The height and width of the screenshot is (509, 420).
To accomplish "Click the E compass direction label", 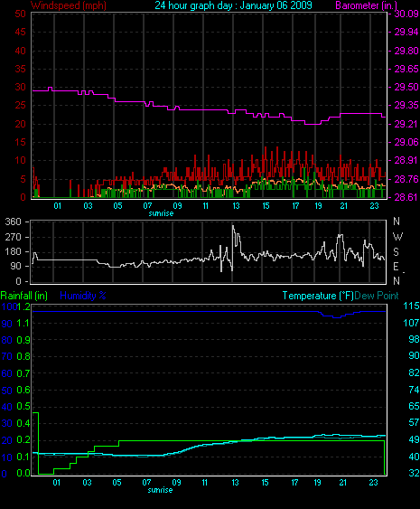I will pyautogui.click(x=396, y=267).
